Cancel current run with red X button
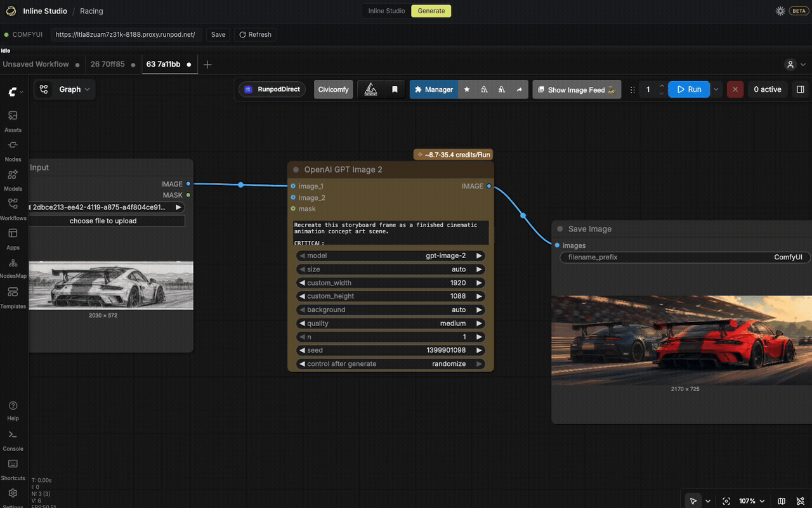This screenshot has height=508, width=812. [735, 89]
